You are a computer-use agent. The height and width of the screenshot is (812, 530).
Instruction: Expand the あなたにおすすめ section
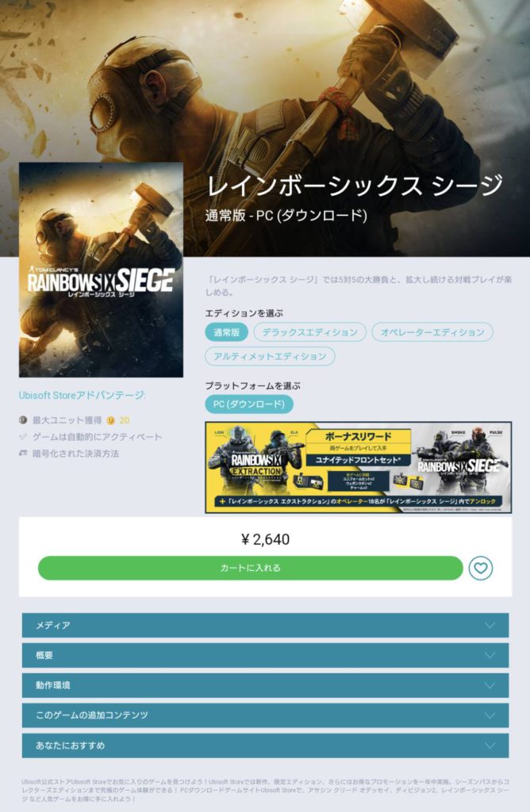point(265,745)
